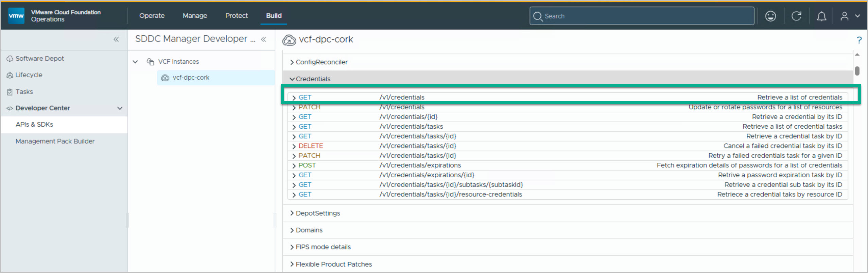Open the feedback smiley icon
This screenshot has height=273, width=868.
(770, 16)
